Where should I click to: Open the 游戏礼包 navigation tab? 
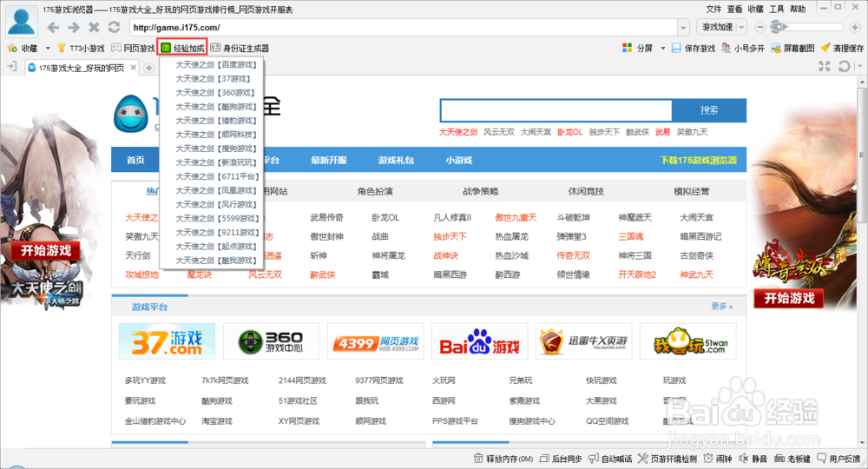click(x=396, y=160)
